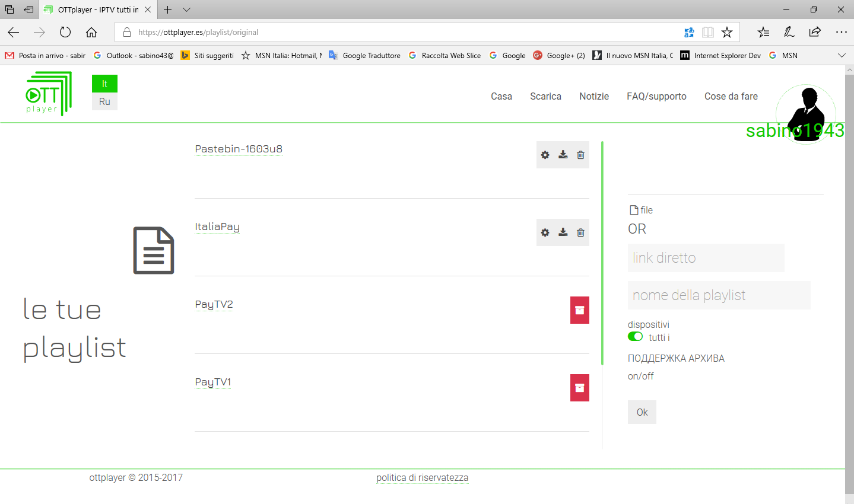Click trash icon for ItaliaPay playlist
Viewport: 854px width, 504px height.
point(580,232)
